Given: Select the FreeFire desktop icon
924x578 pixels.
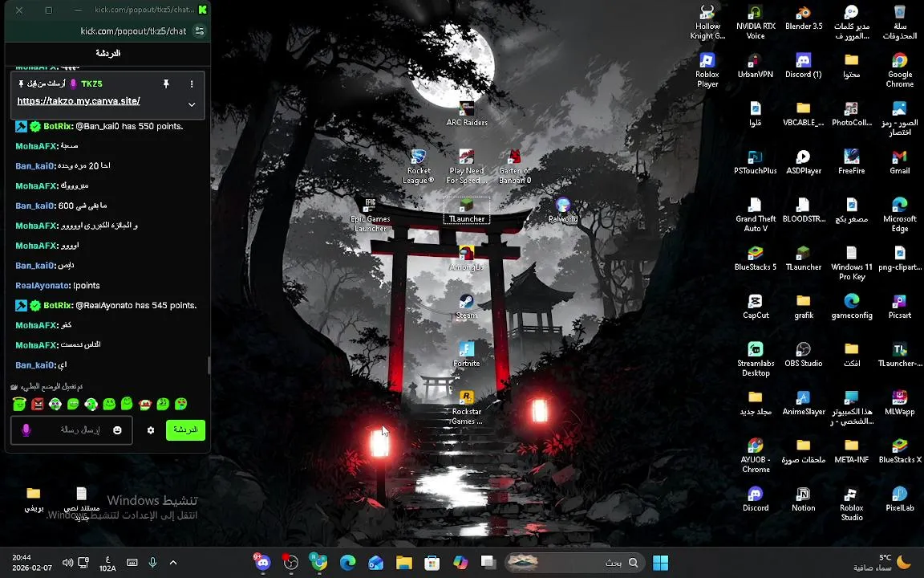Looking at the screenshot, I should (852, 162).
